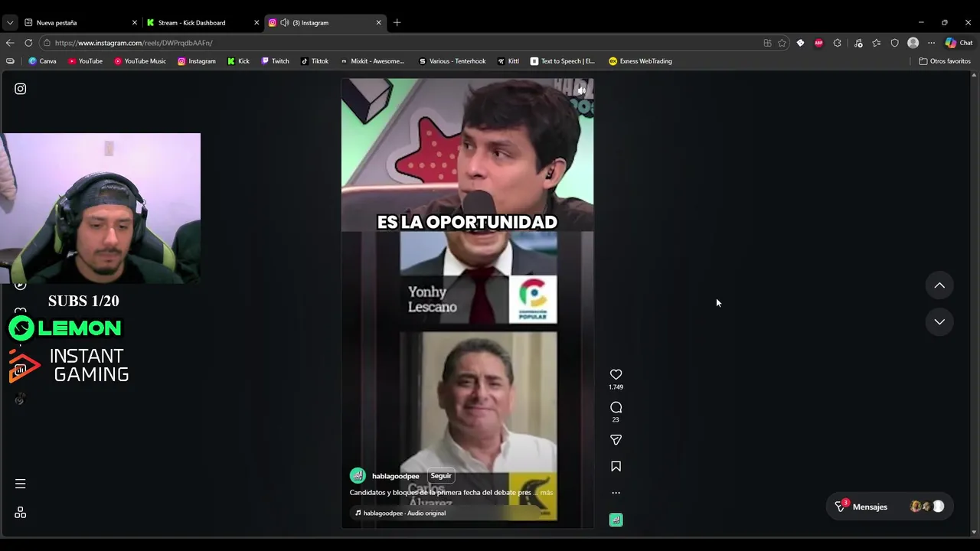Viewport: 980px width, 551px height.
Task: View site info with the address bar lock icon
Action: tap(47, 43)
